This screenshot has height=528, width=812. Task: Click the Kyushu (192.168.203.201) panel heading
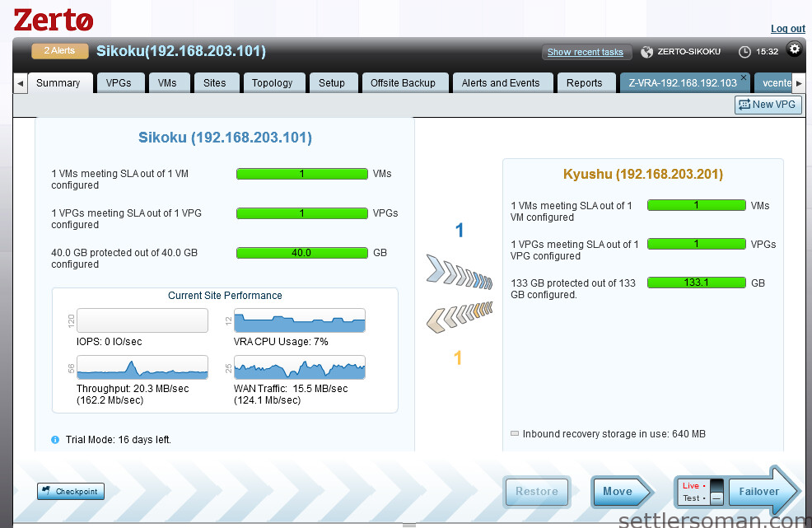point(643,174)
